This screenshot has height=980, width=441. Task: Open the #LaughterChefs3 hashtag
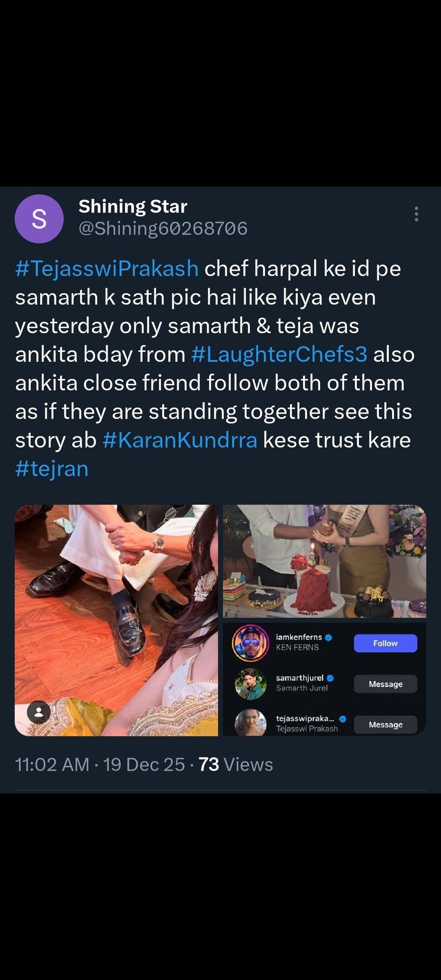pyautogui.click(x=279, y=355)
